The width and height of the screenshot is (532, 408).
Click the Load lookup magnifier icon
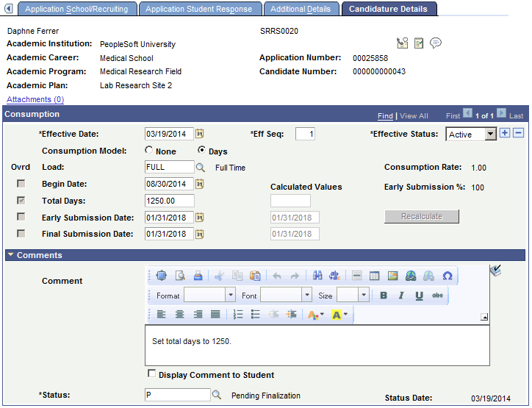200,168
